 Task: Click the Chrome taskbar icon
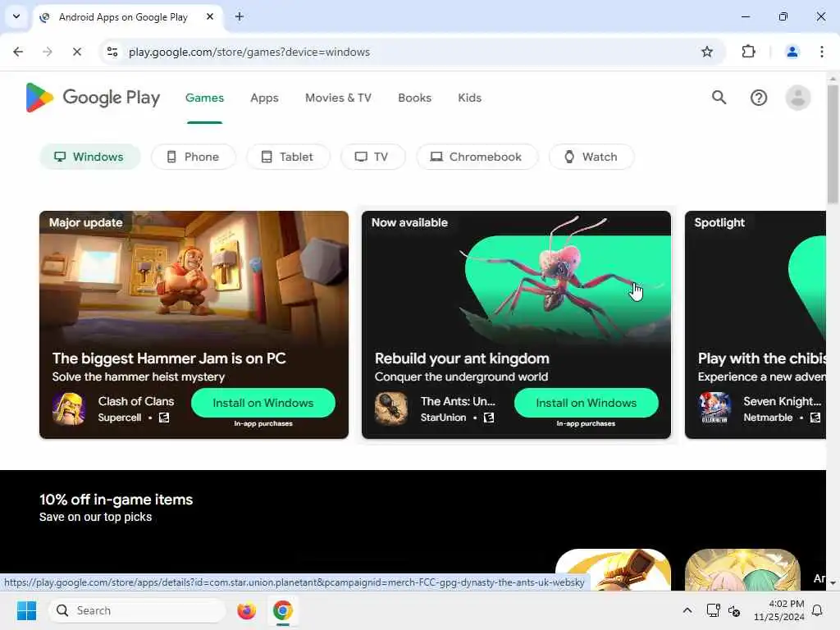click(282, 610)
